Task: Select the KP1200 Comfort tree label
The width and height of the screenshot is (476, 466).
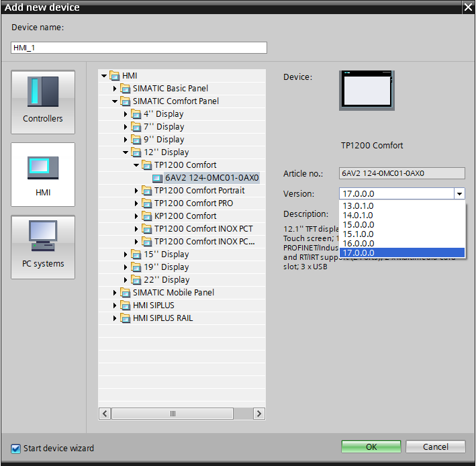Action: tap(185, 216)
